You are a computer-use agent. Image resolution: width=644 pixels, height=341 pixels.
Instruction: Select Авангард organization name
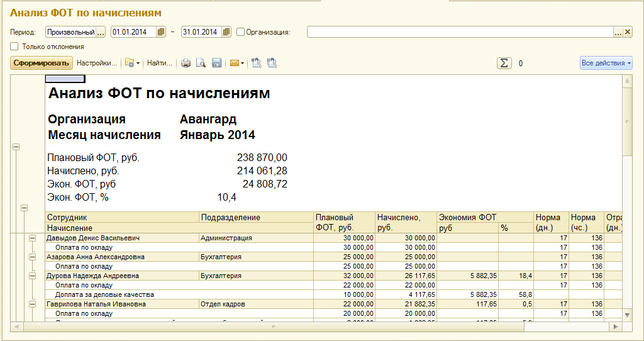[208, 119]
